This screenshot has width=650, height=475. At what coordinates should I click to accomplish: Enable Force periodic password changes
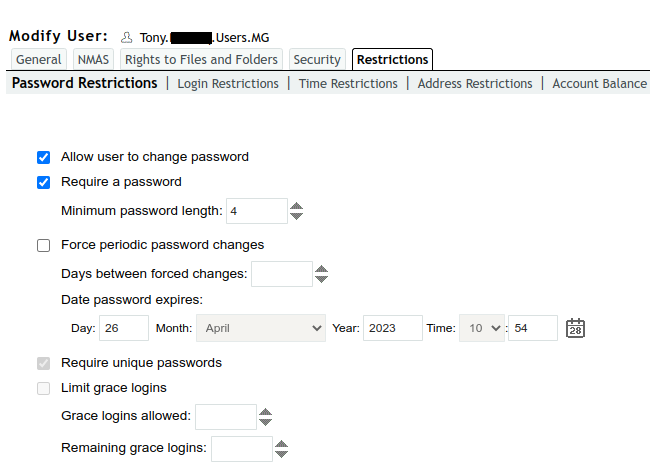pyautogui.click(x=43, y=245)
